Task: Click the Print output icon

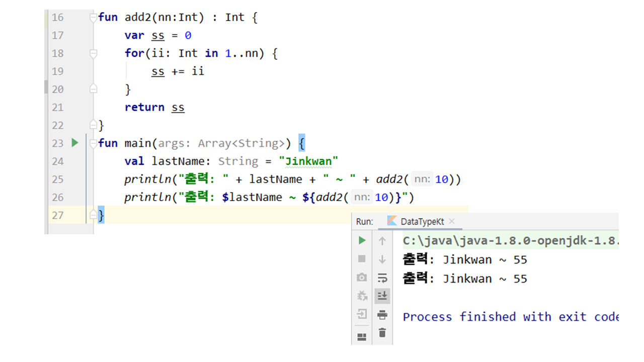Action: pos(382,315)
